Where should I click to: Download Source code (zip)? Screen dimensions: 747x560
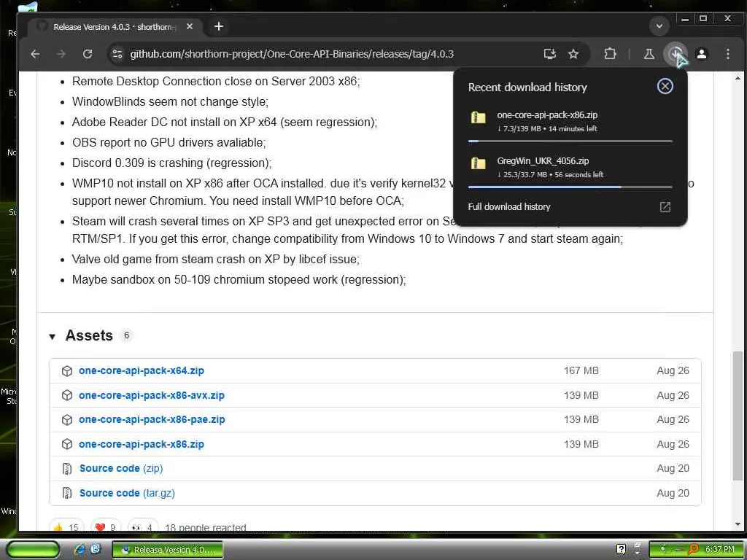tap(121, 468)
